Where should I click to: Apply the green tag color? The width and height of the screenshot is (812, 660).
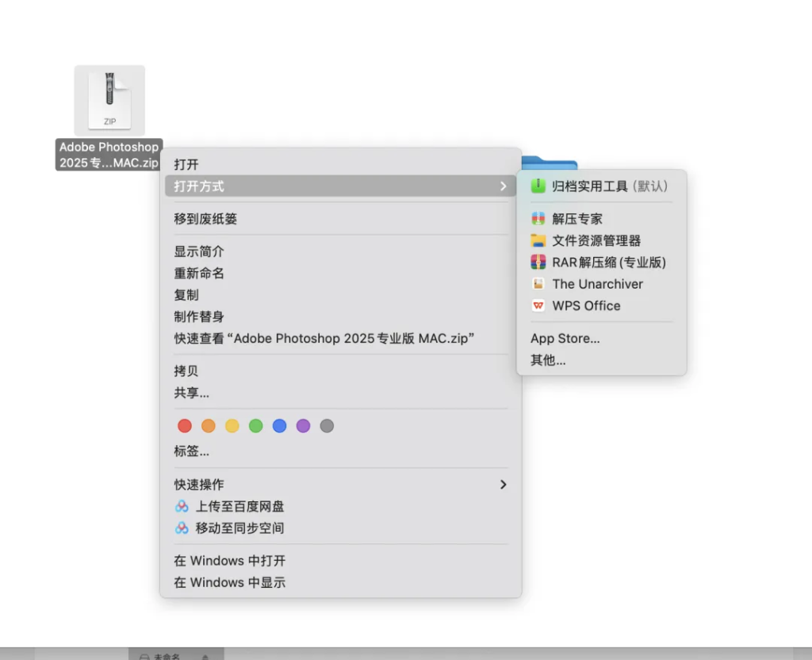pyautogui.click(x=256, y=426)
